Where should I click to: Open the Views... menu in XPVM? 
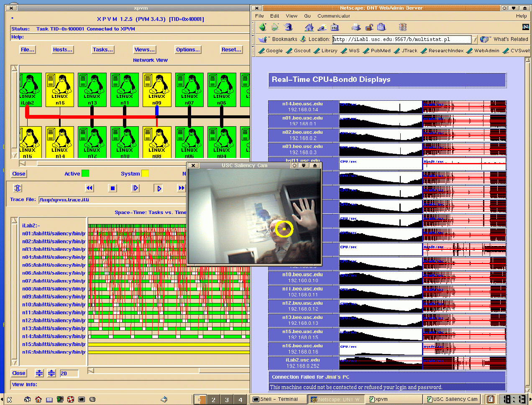pyautogui.click(x=144, y=49)
